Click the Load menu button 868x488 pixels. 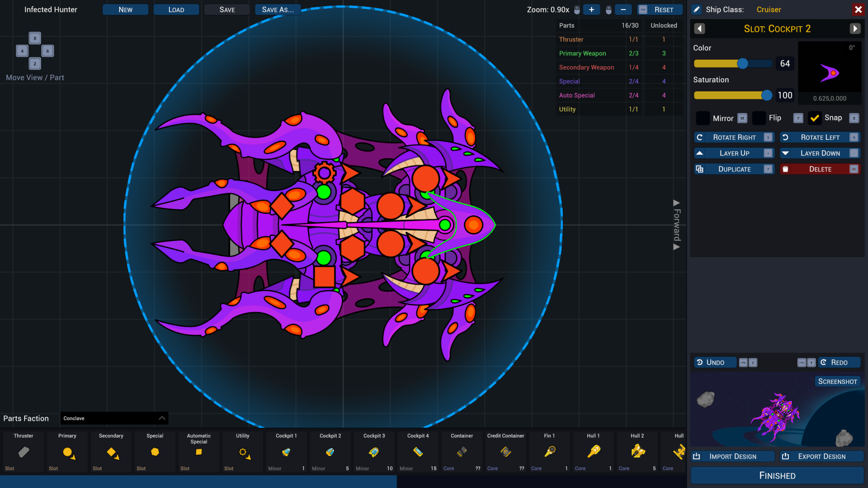(176, 9)
